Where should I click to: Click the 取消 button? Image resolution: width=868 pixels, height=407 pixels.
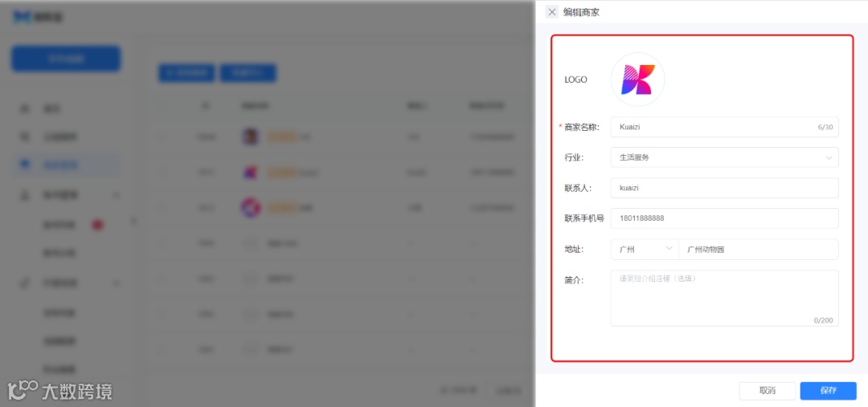click(768, 391)
